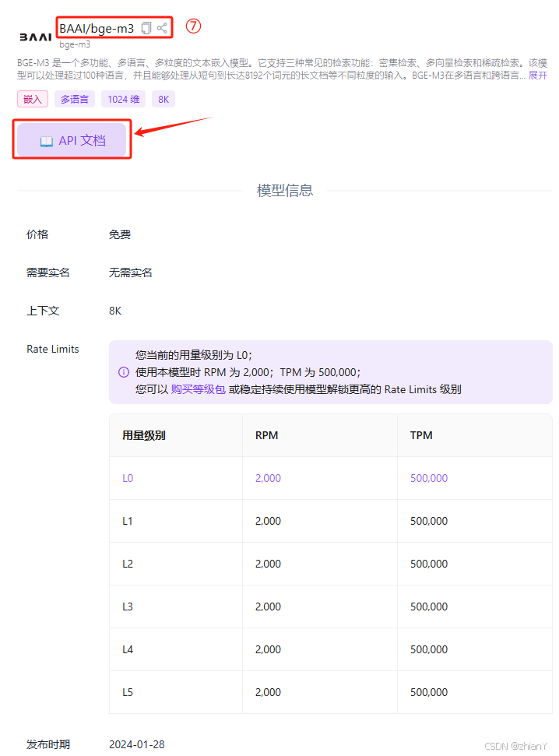Click the 多语言 tag
This screenshot has height=756, width=559.
[x=74, y=100]
